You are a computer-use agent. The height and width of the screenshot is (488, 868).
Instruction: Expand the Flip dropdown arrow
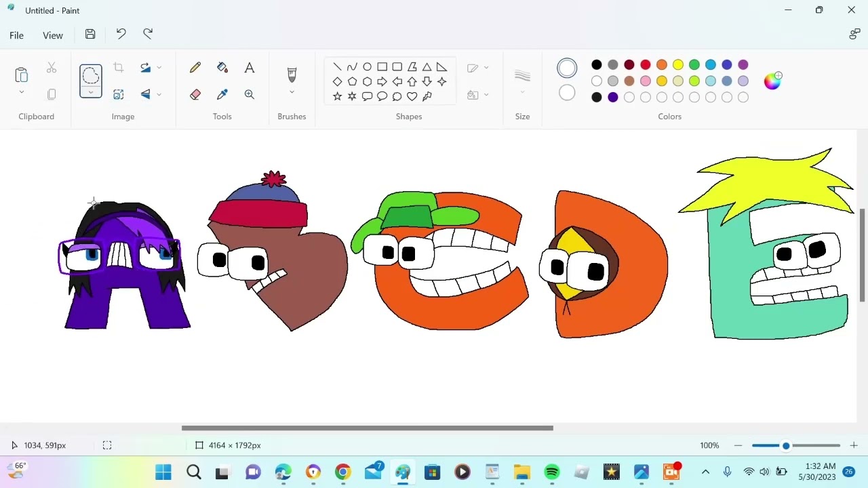[159, 94]
